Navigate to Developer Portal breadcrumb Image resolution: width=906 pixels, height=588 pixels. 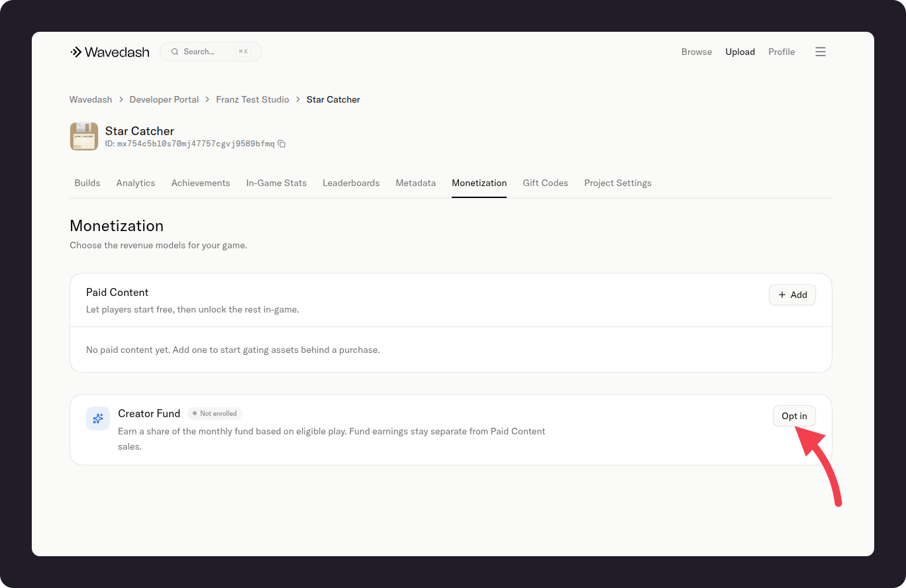tap(164, 99)
